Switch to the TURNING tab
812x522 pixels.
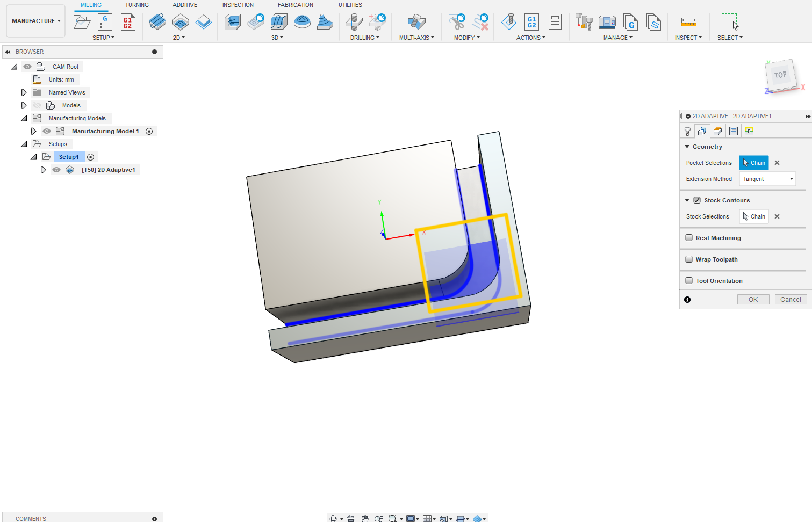tap(136, 5)
